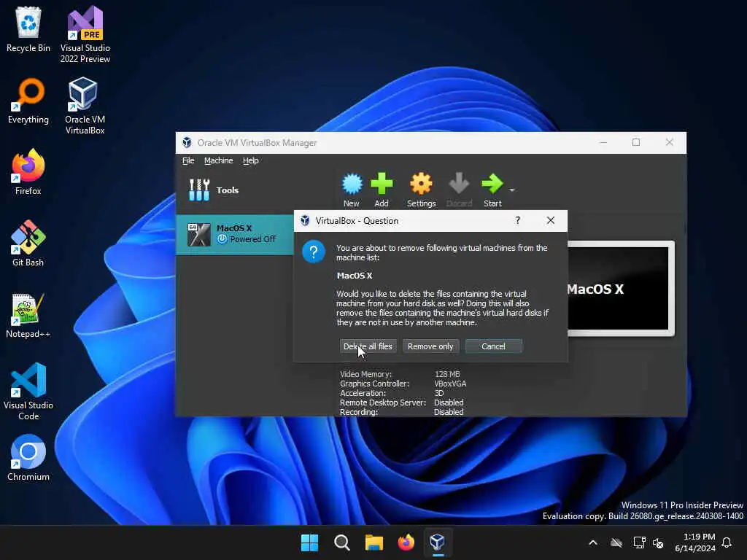Click the OneDrive cloud tray icon
This screenshot has height=560, width=747.
616,542
